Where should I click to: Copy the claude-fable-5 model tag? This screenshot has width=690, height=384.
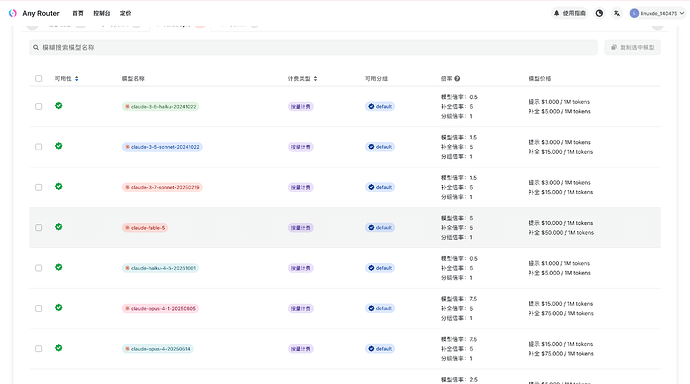click(145, 228)
